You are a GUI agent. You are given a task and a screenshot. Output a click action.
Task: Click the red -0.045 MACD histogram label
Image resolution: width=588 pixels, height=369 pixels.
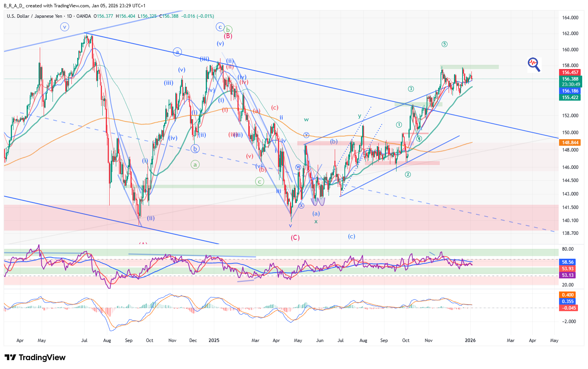(569, 308)
